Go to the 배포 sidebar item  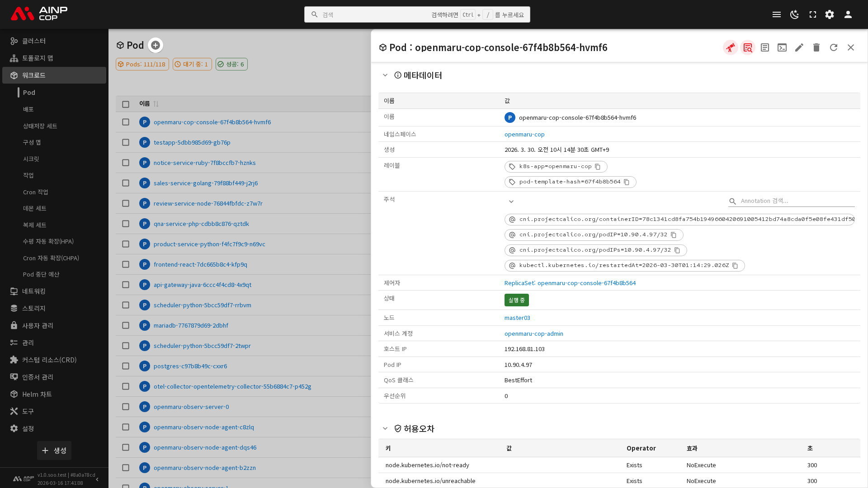(28, 109)
